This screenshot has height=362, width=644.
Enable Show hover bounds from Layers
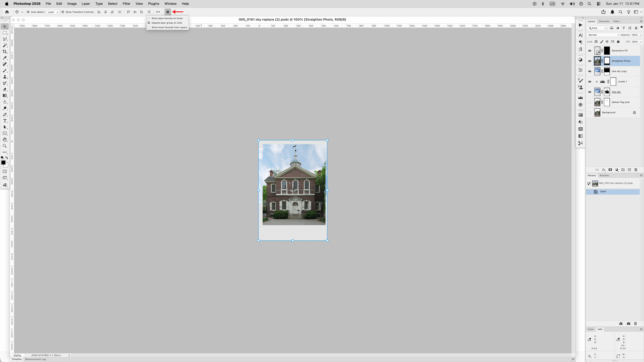coord(149,27)
